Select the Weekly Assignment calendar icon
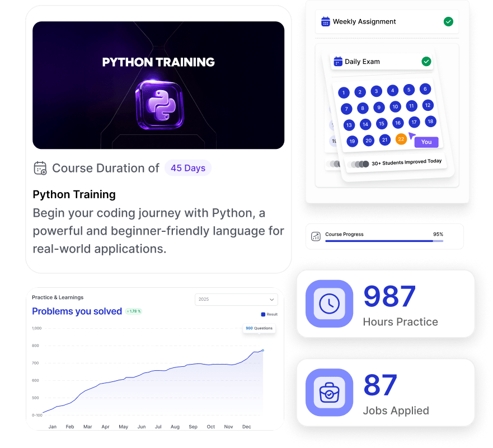493x448 pixels. click(x=325, y=22)
